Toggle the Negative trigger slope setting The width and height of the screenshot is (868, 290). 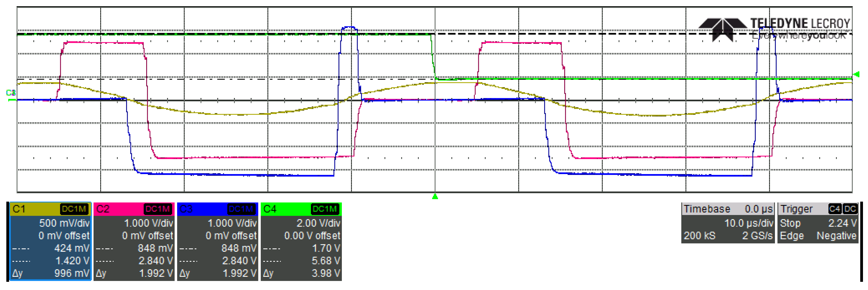click(x=836, y=236)
